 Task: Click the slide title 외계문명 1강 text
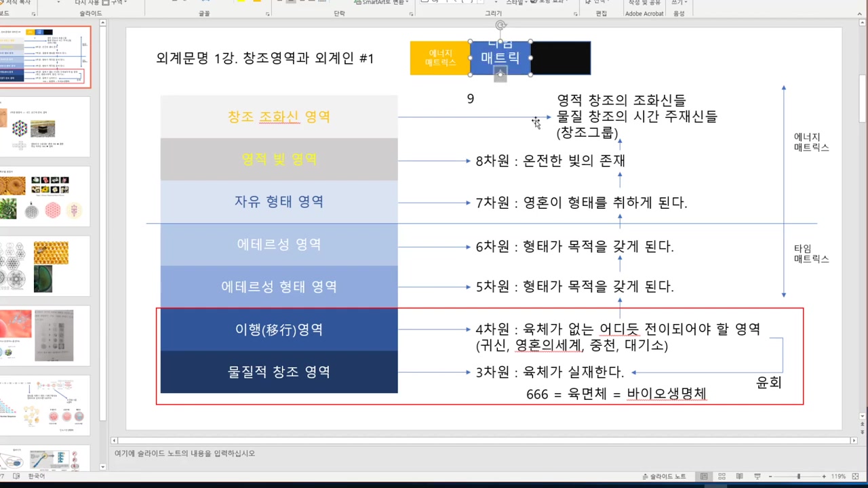point(265,58)
